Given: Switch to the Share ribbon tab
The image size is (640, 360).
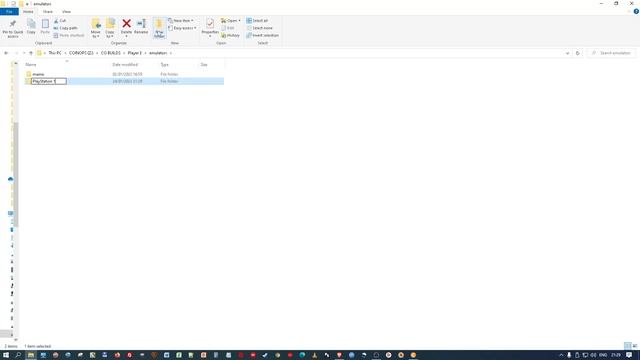Looking at the screenshot, I should (x=48, y=11).
